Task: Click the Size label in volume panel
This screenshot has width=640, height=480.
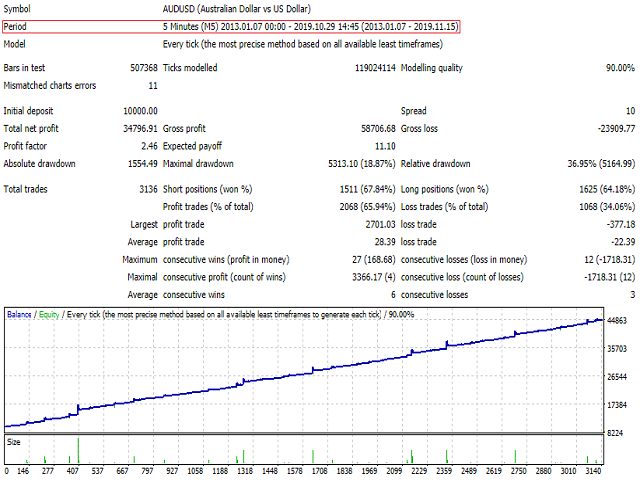Action: point(13,442)
